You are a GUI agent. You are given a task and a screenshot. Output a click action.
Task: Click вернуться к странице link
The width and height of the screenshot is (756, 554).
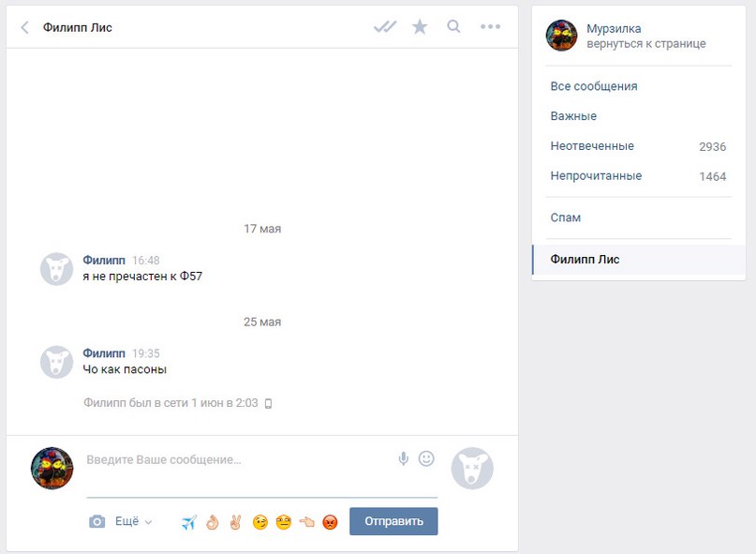pyautogui.click(x=646, y=43)
